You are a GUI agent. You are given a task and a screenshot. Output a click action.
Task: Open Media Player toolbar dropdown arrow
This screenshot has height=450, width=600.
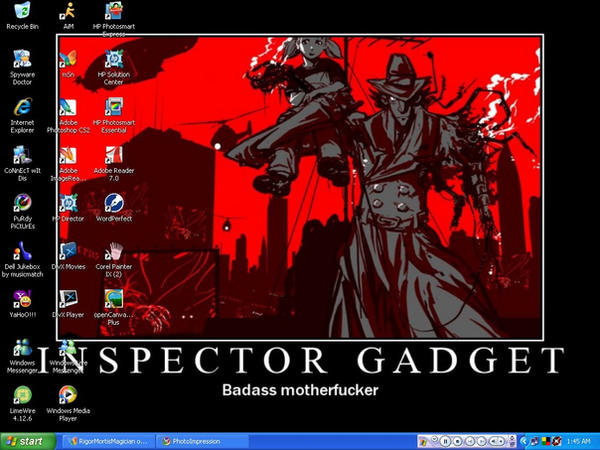pyautogui.click(x=435, y=439)
